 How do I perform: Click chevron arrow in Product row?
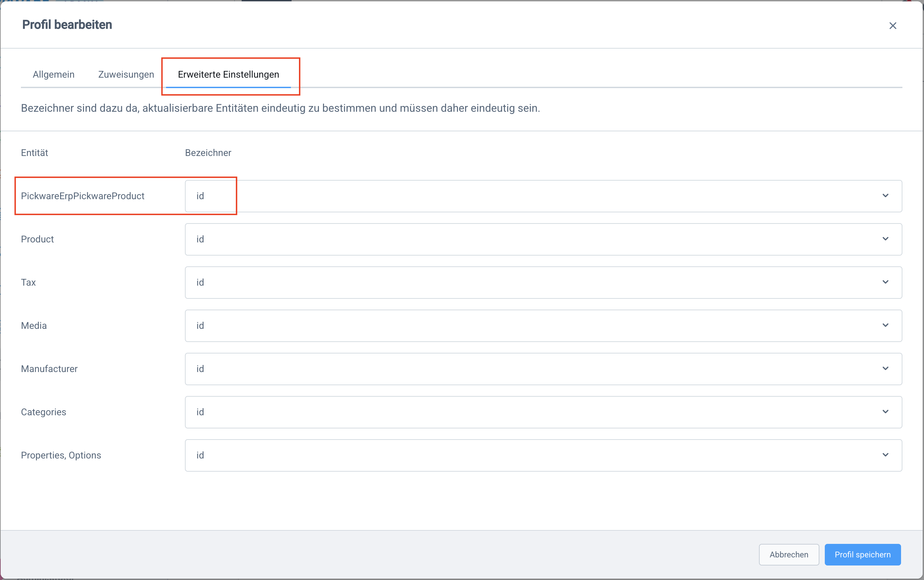pos(885,239)
